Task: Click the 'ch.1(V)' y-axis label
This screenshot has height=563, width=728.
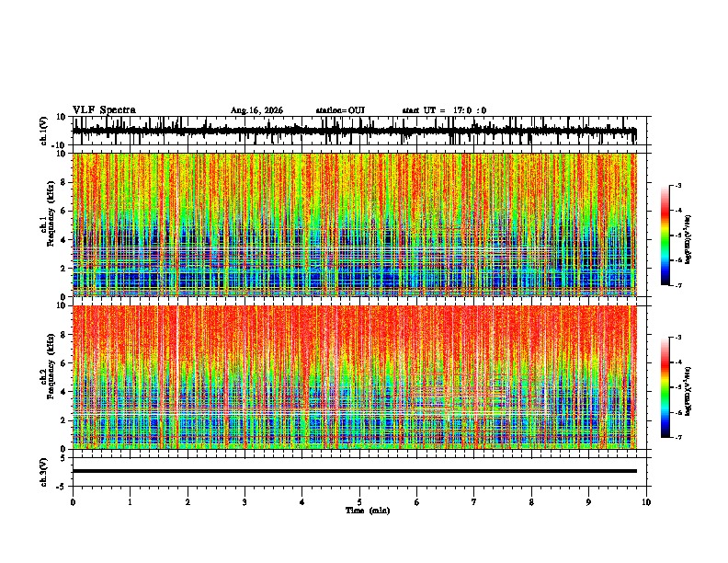Action: pos(44,131)
